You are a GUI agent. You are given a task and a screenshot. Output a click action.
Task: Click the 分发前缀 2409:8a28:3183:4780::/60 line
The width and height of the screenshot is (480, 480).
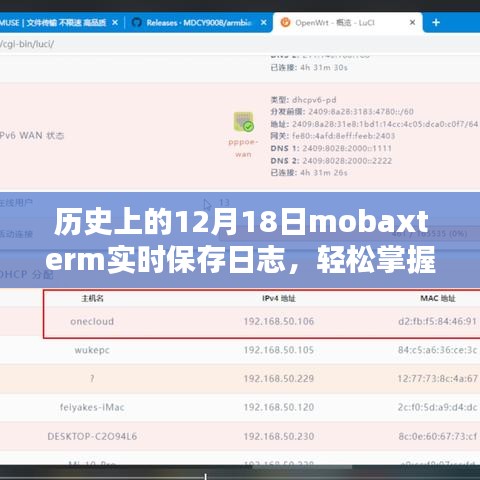pos(342,112)
